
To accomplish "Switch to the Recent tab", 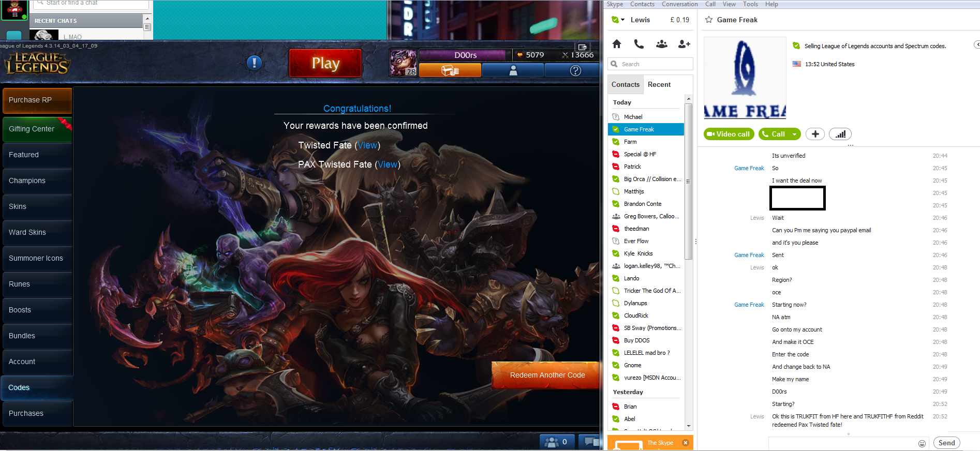I will tap(659, 84).
